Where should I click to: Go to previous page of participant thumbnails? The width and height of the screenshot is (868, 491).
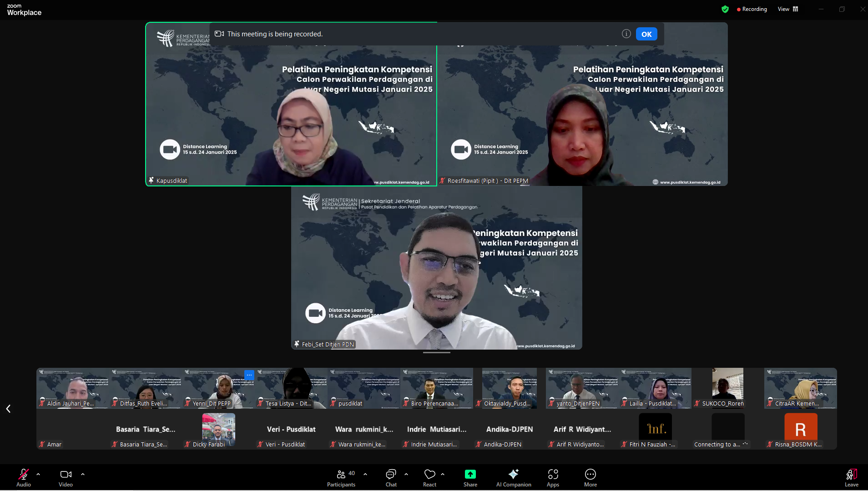point(8,409)
